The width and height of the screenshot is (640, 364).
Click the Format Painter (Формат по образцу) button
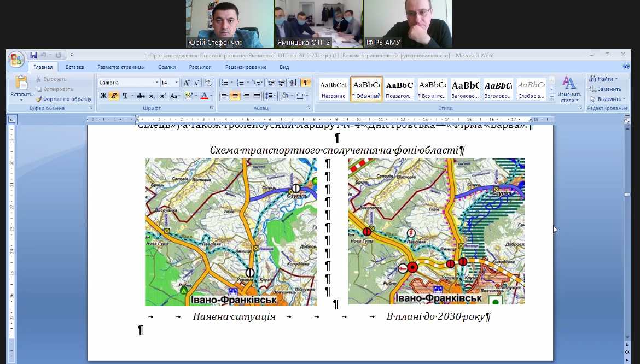click(x=63, y=99)
